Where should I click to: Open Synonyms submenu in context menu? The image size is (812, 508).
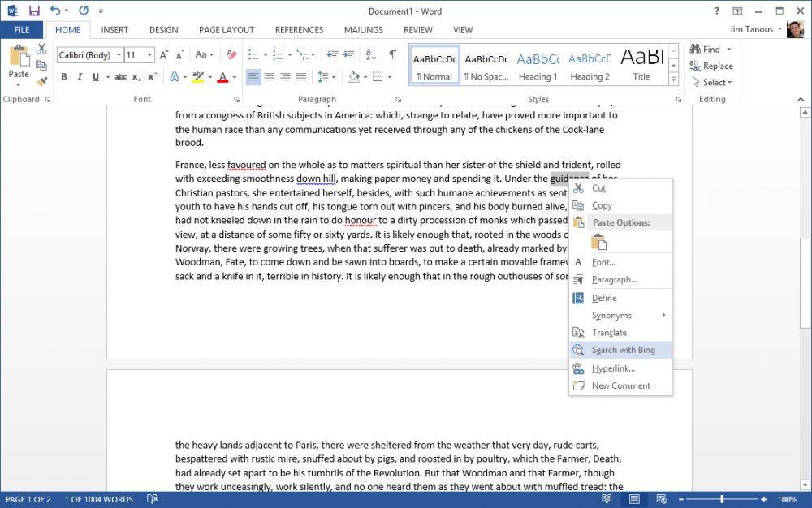[x=620, y=316]
